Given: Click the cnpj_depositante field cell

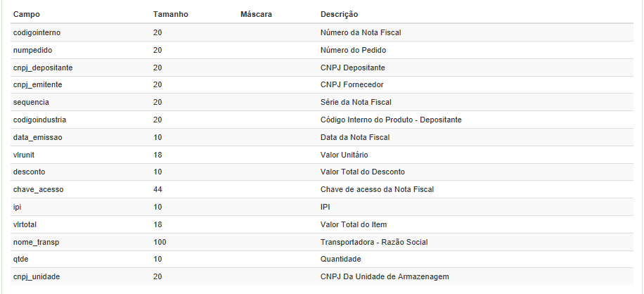Looking at the screenshot, I should [x=43, y=68].
